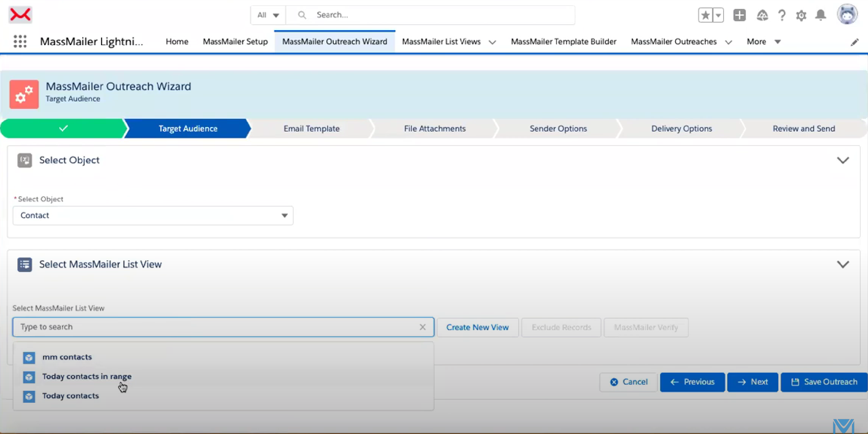Open the MassMailer List Views tab
Screen dimensions: 868x434
tap(441, 42)
